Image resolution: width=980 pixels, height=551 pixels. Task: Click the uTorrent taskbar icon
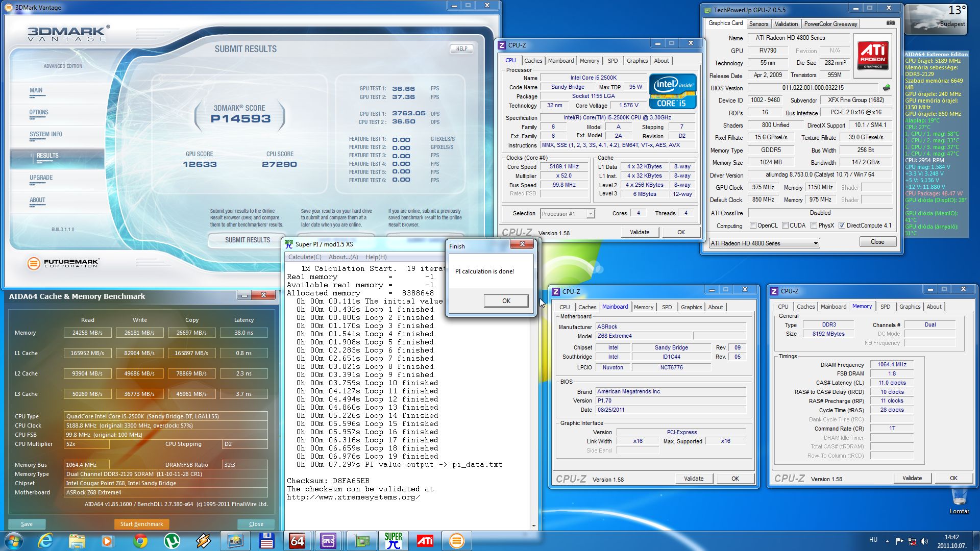pyautogui.click(x=171, y=541)
